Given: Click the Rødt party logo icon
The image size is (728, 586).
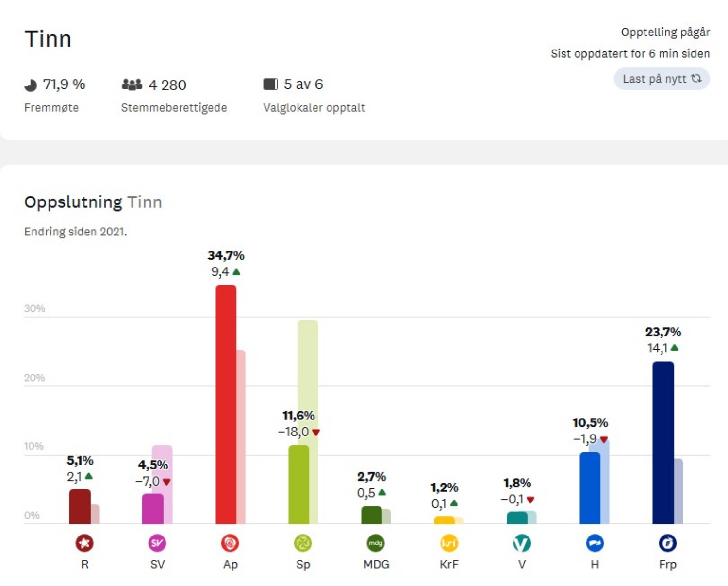Looking at the screenshot, I should click(84, 543).
